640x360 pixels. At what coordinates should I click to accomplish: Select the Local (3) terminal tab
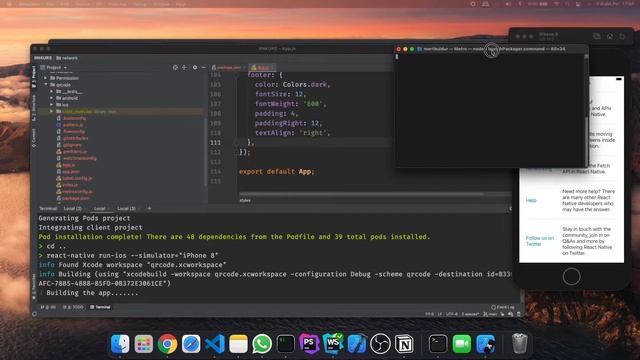[x=126, y=208]
